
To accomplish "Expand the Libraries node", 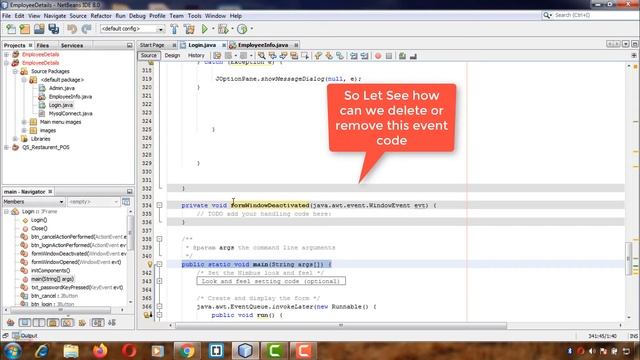I will (x=16, y=139).
